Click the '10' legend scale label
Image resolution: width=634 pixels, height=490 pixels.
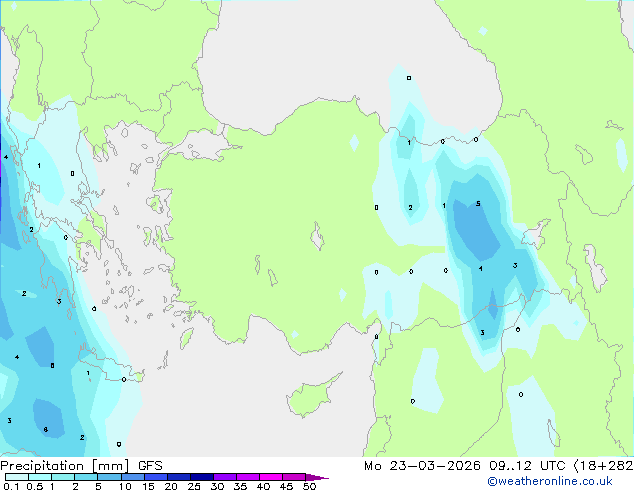(125, 486)
